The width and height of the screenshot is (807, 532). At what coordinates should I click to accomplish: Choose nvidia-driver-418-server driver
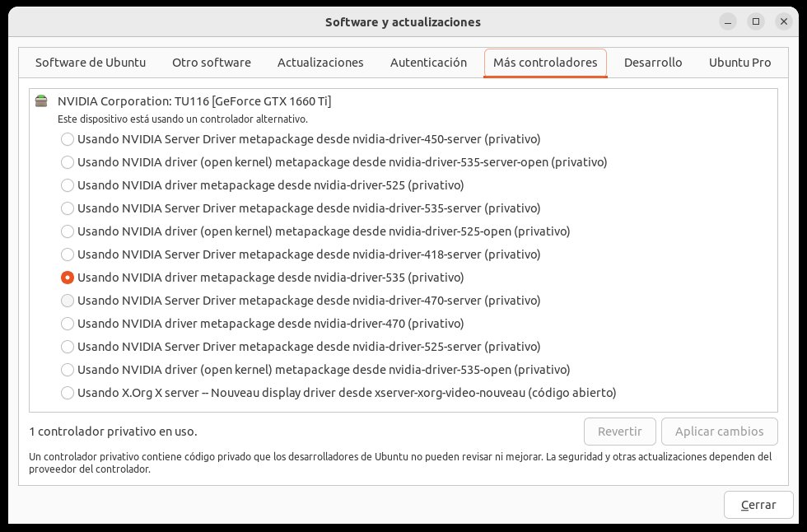(68, 254)
